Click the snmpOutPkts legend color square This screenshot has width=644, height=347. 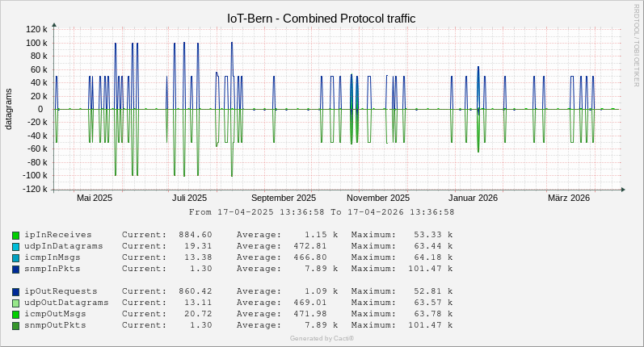point(16,325)
